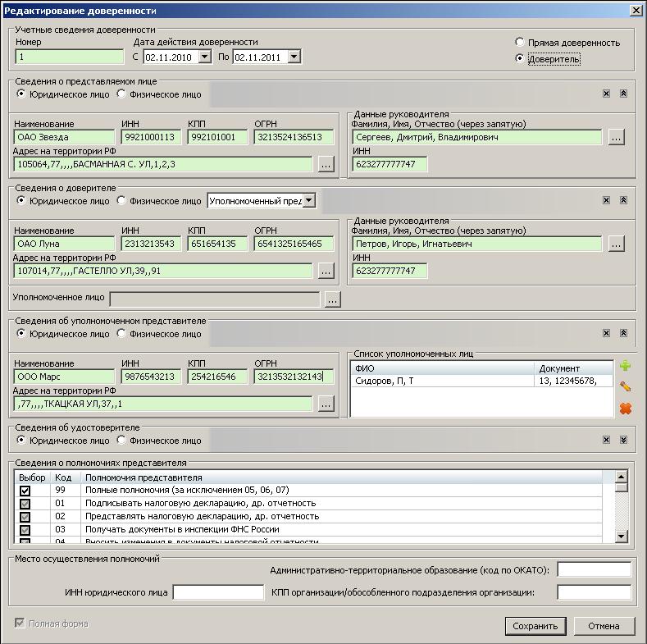Close the Редактирование доверенности dialog

(x=636, y=11)
